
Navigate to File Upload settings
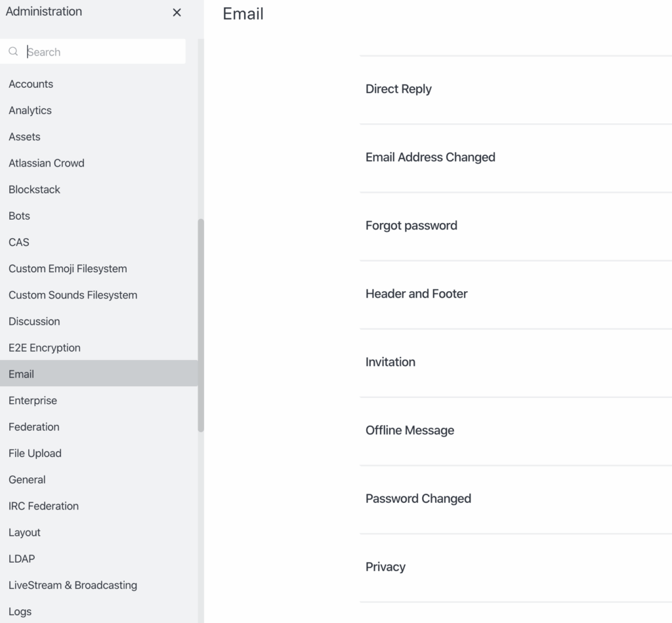(x=35, y=453)
